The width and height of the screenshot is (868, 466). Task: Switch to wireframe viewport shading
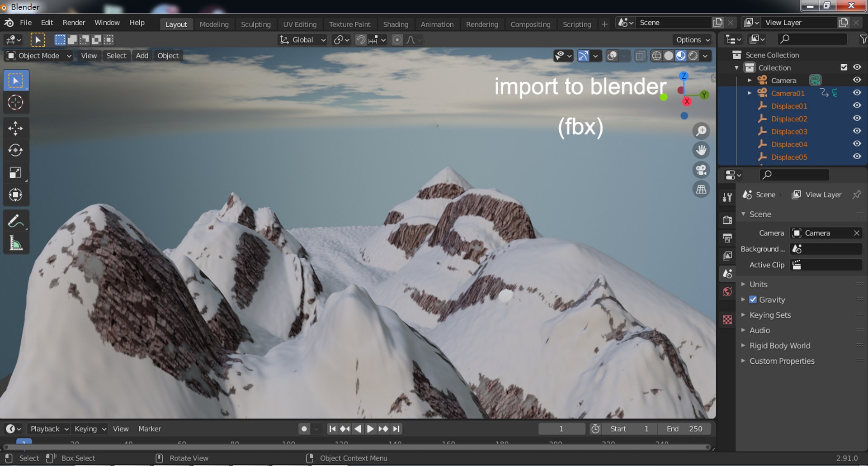(656, 56)
